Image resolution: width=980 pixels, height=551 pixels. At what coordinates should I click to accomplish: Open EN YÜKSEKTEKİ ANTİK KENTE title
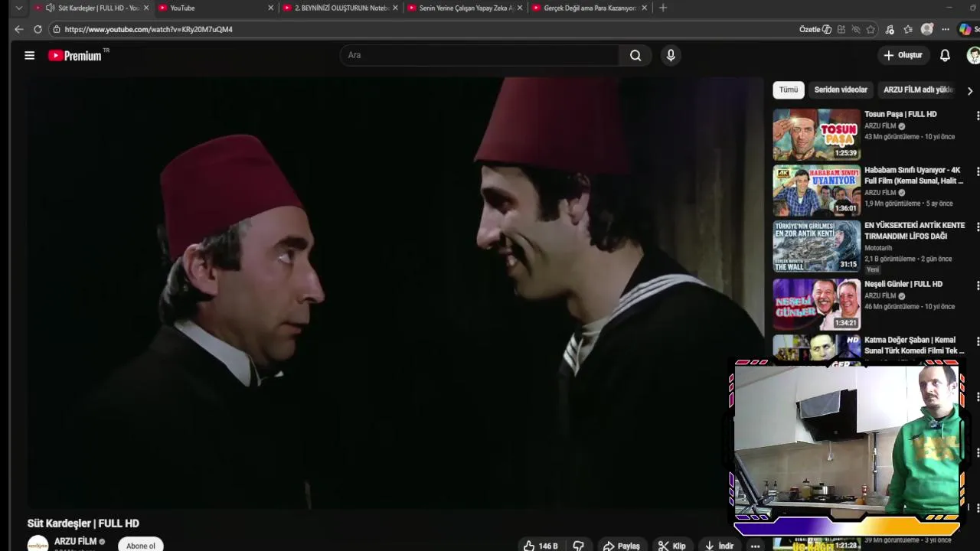[x=915, y=230]
